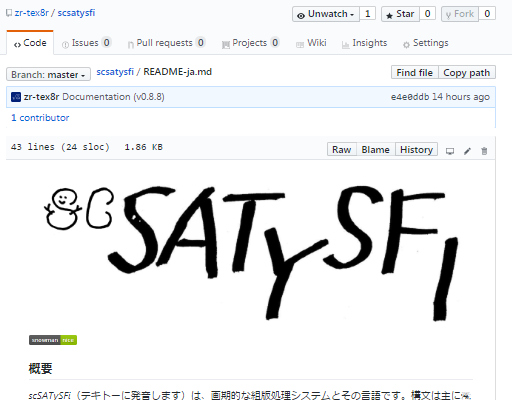
Task: Click the Fork button
Action: click(460, 14)
